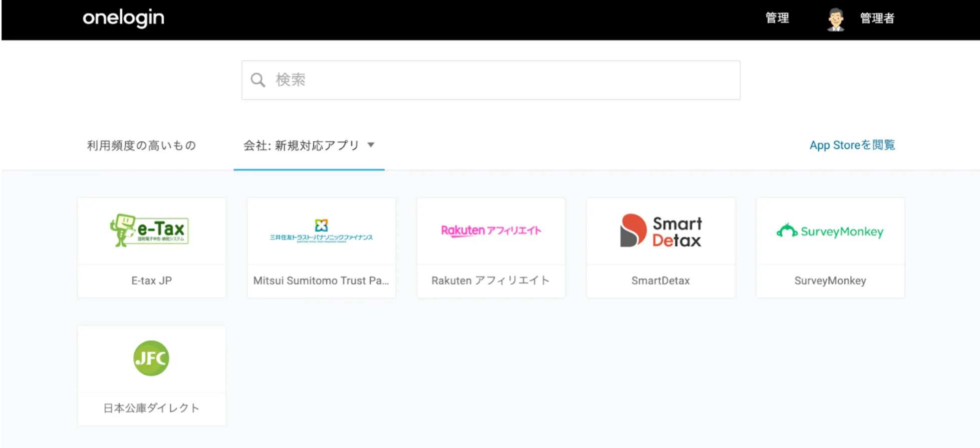The width and height of the screenshot is (980, 448).
Task: Switch to 利用頻度の高いもの tab
Action: click(141, 145)
